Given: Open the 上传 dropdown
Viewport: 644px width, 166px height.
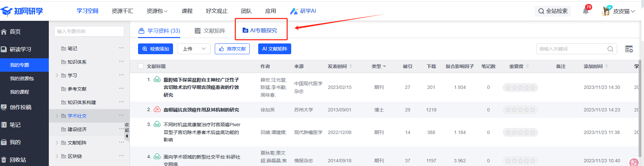Looking at the screenshot, I should [x=194, y=49].
